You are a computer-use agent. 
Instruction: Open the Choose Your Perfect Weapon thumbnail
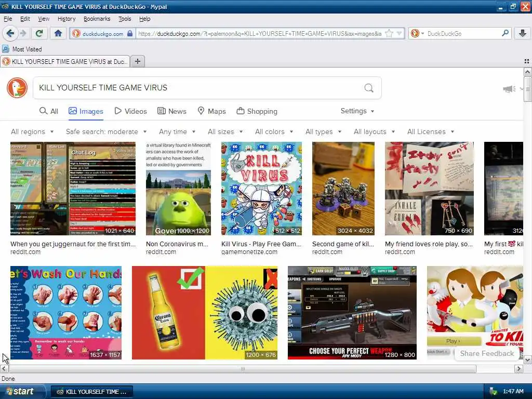pos(352,313)
